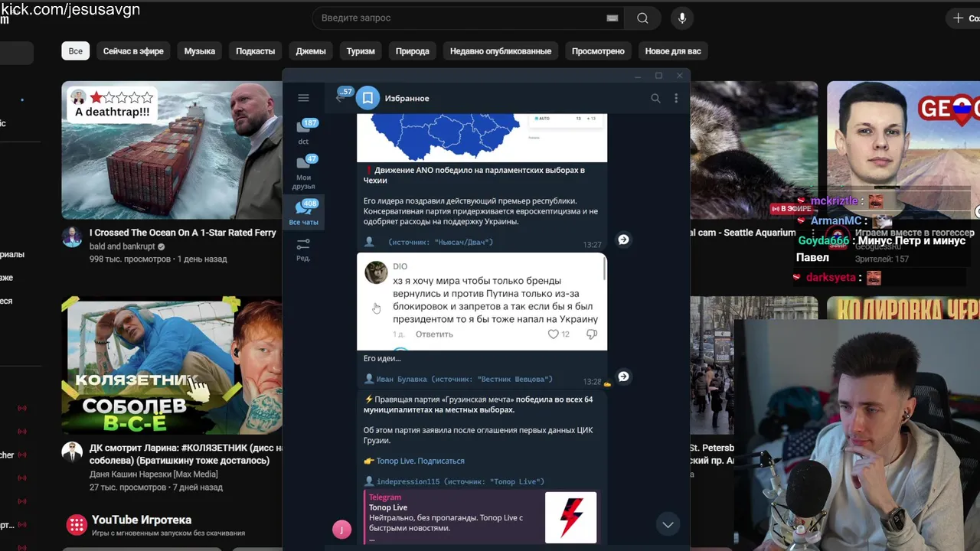The width and height of the screenshot is (980, 551).
Task: Filter videos by Музыка
Action: pos(200,51)
